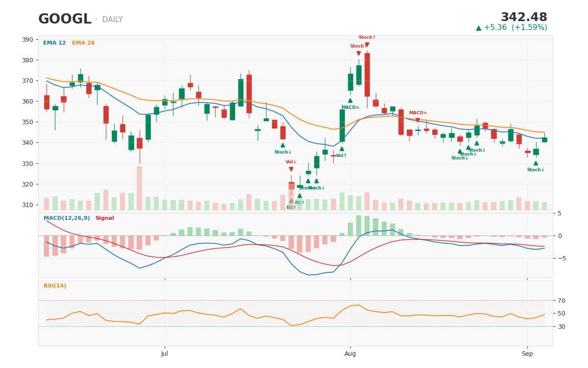Click the tallest pink volume bar in June
The height and width of the screenshot is (368, 588).
tap(139, 188)
